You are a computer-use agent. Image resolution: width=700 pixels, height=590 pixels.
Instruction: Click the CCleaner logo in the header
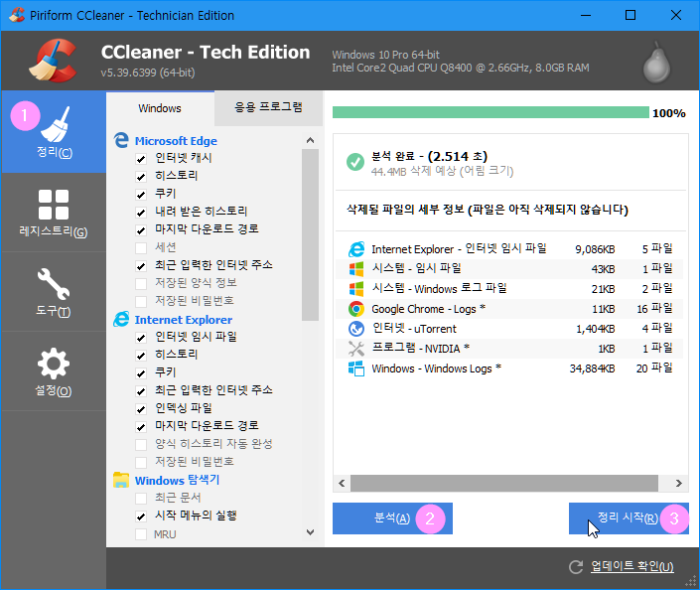[x=54, y=61]
